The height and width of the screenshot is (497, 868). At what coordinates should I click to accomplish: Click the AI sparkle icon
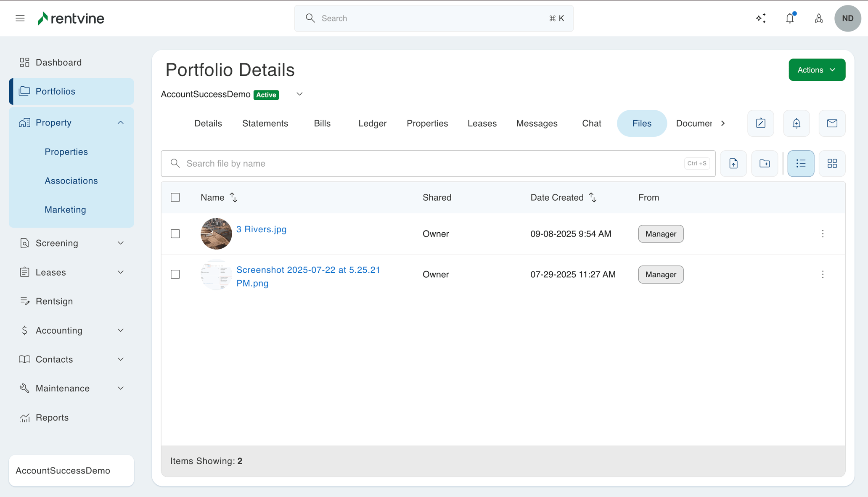coord(761,18)
